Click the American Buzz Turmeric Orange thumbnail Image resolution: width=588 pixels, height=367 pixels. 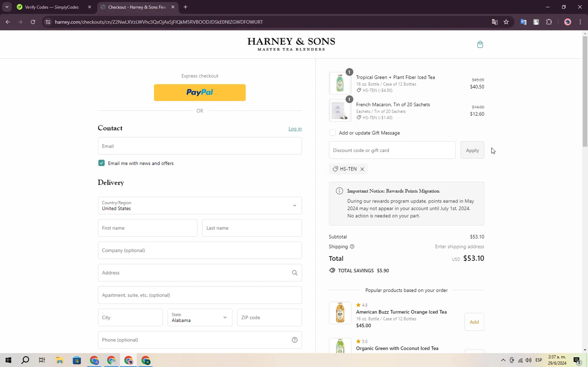(x=340, y=313)
